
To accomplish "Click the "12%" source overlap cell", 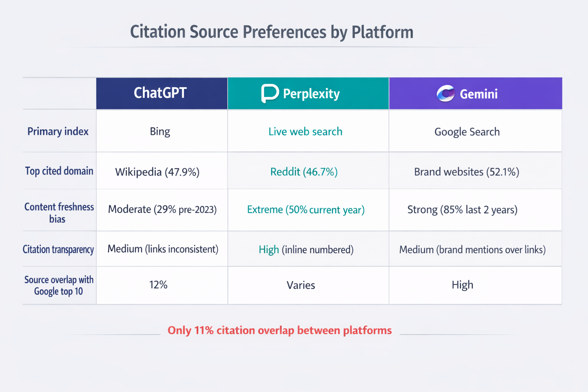I will (x=158, y=285).
